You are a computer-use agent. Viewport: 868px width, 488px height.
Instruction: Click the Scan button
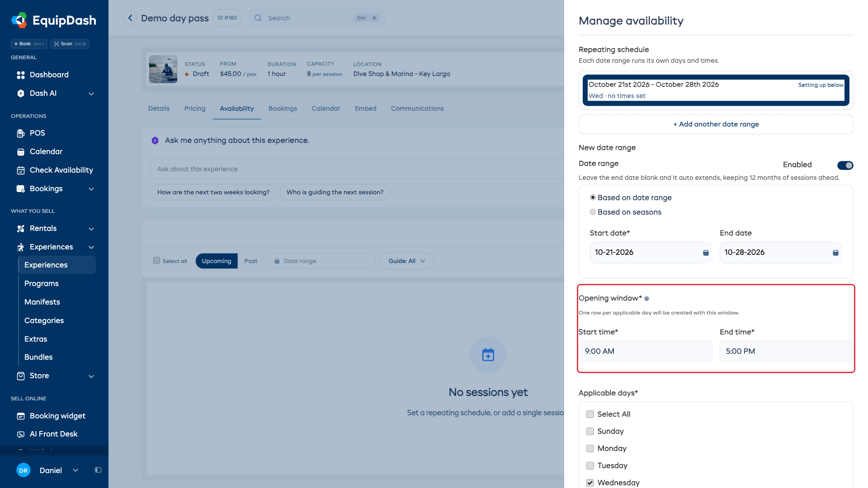click(x=70, y=44)
